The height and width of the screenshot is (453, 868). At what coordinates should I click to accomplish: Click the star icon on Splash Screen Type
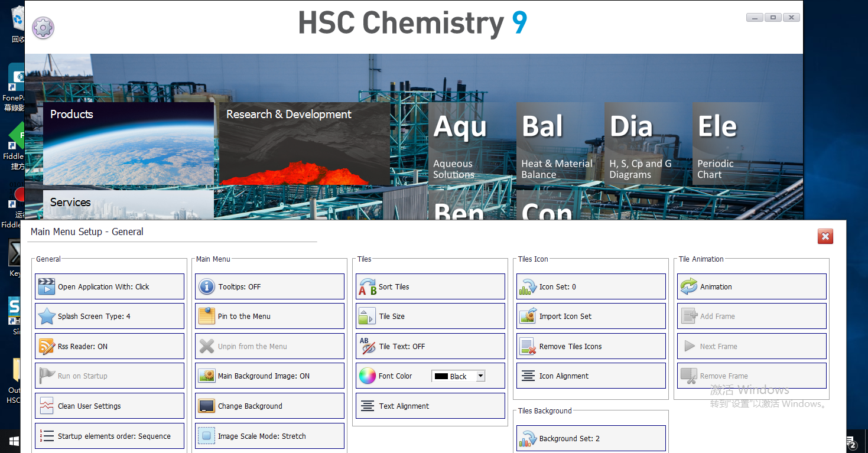click(x=47, y=316)
